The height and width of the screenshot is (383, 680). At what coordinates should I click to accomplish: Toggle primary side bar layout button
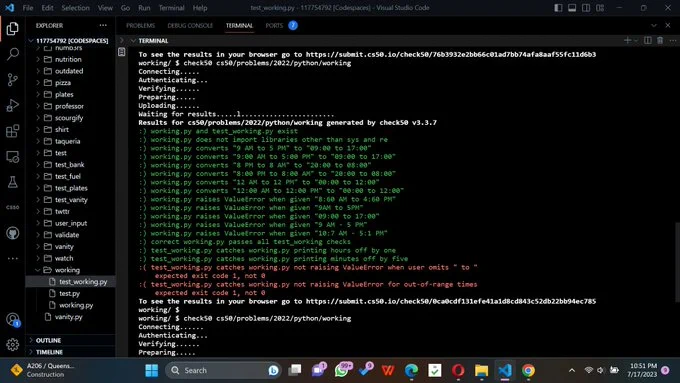558,8
